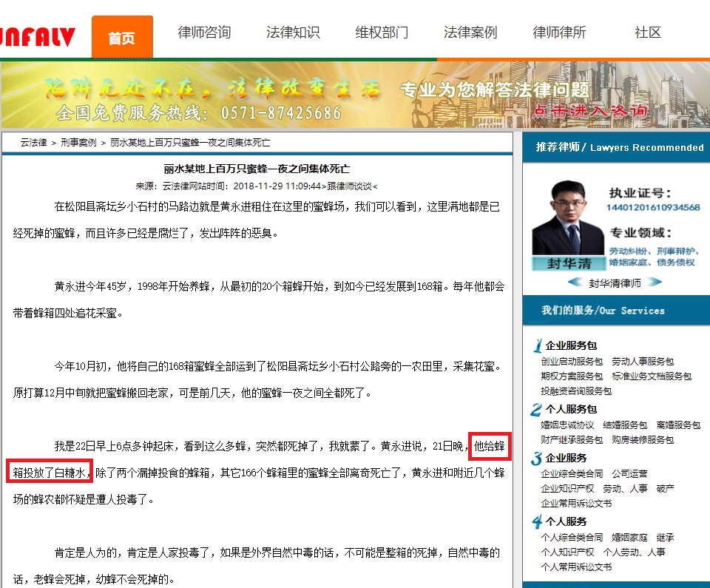Viewport: 710px width, 588px height.
Task: Click the publish time 2018-11-29 11:09:44
Action: click(x=277, y=186)
